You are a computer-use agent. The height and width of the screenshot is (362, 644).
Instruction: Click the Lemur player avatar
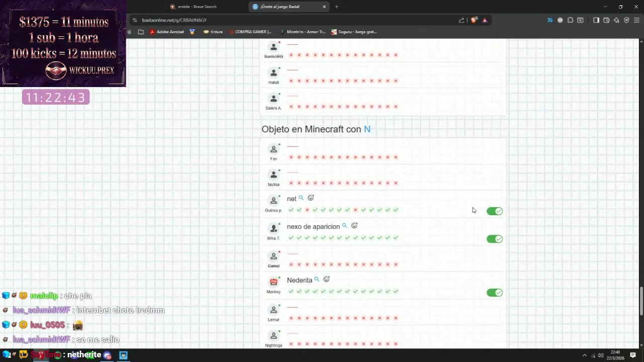tap(274, 310)
